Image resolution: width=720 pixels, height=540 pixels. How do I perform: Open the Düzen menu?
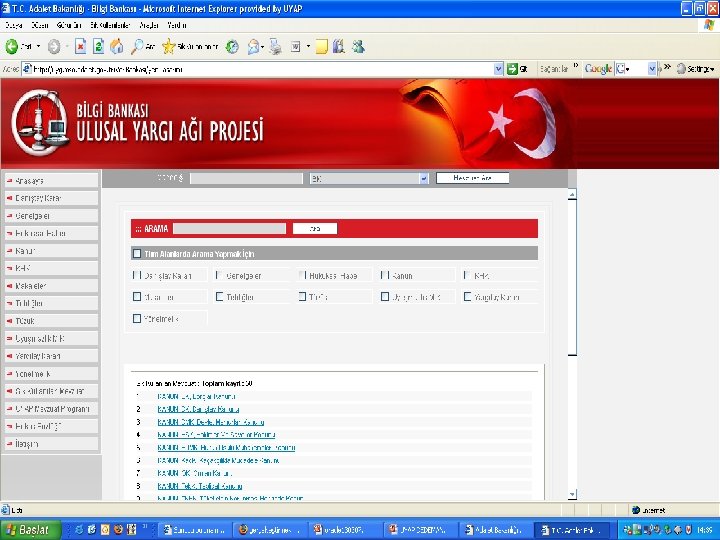[40, 25]
